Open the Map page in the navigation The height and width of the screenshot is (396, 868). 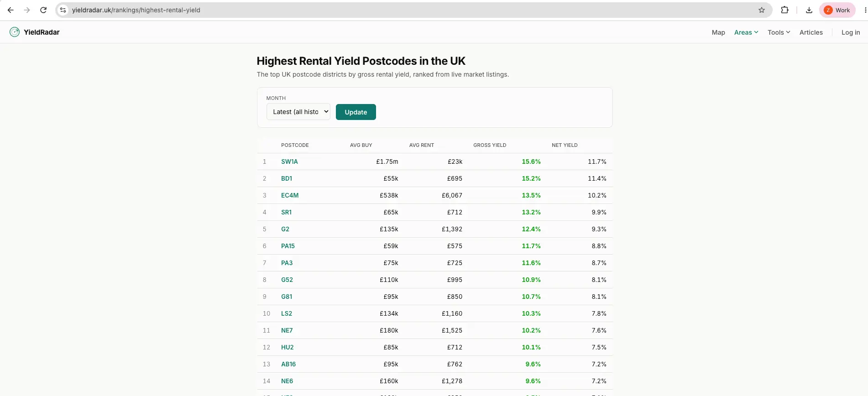click(x=718, y=32)
